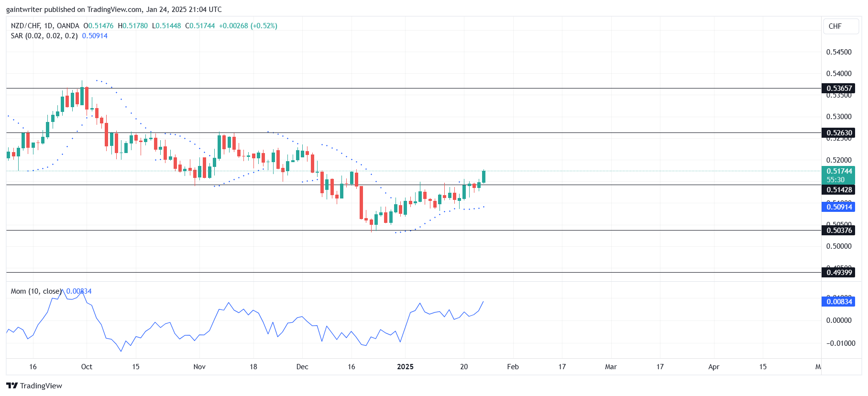Click the SAR (0.02, 0.02, 0.2) indicator label
The image size is (868, 396).
(44, 36)
